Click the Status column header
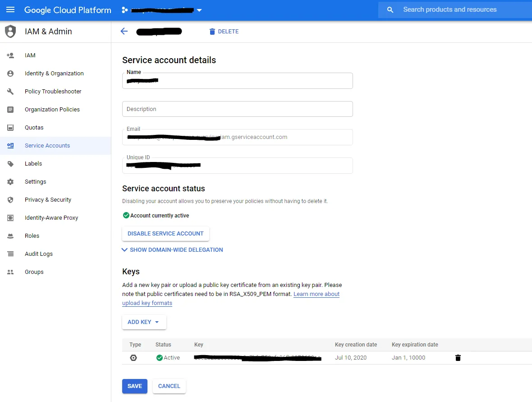Image resolution: width=532 pixels, height=402 pixels. point(163,345)
